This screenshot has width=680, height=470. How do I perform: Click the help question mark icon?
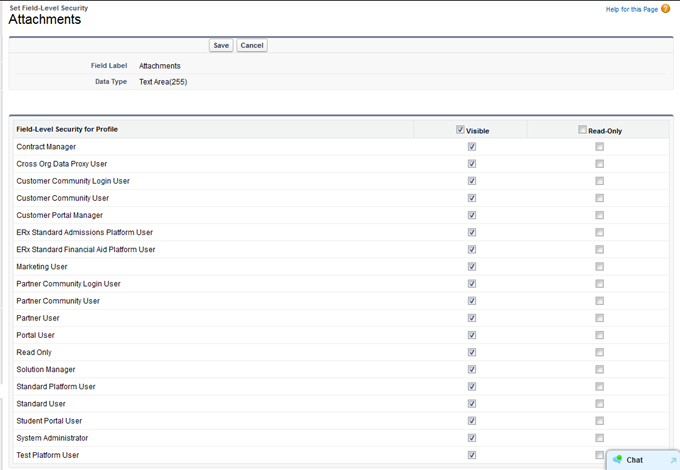pyautogui.click(x=666, y=9)
